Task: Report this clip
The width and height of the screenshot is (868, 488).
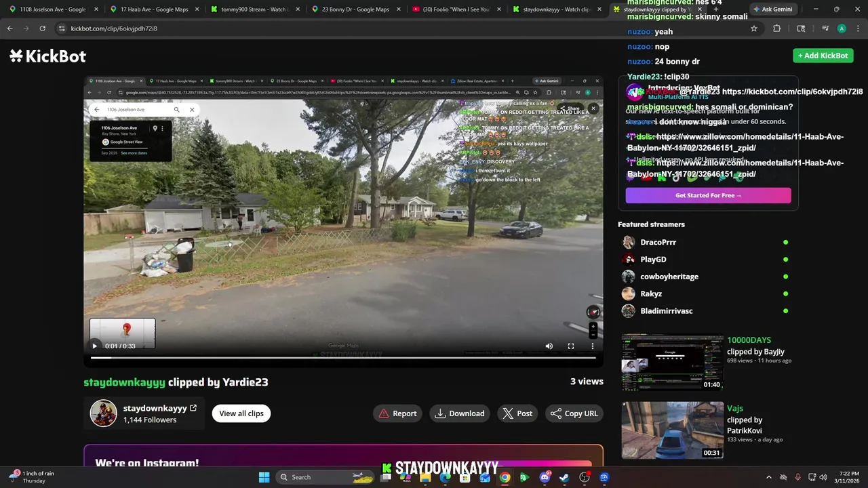Action: click(x=398, y=413)
